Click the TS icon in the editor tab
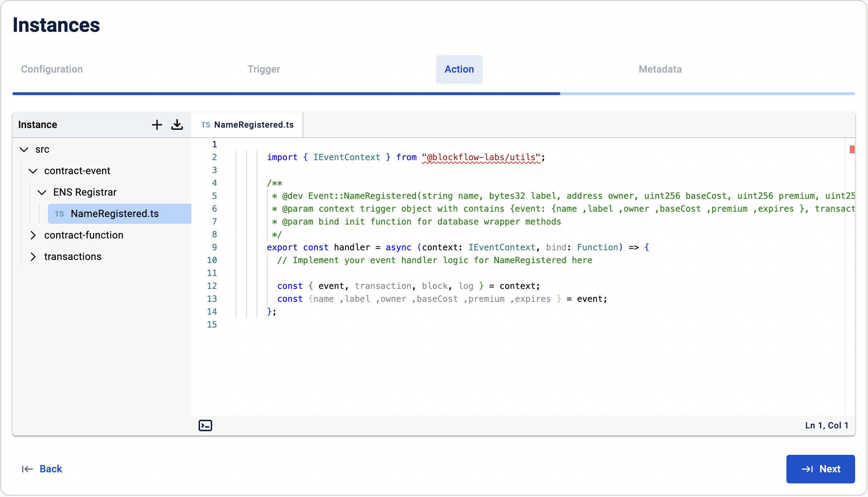Image resolution: width=868 pixels, height=497 pixels. pyautogui.click(x=206, y=125)
